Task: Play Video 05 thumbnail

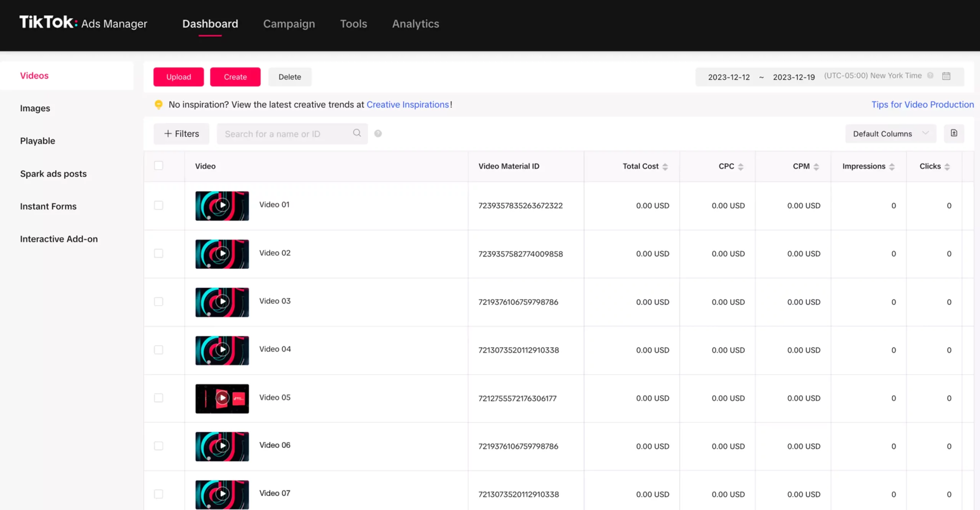Action: tap(222, 398)
